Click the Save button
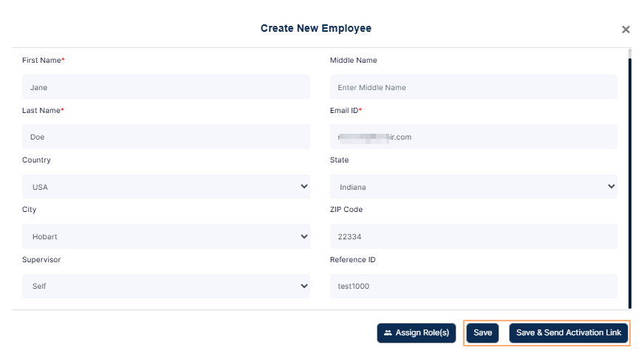Viewport: 644px width, 356px height. click(482, 333)
